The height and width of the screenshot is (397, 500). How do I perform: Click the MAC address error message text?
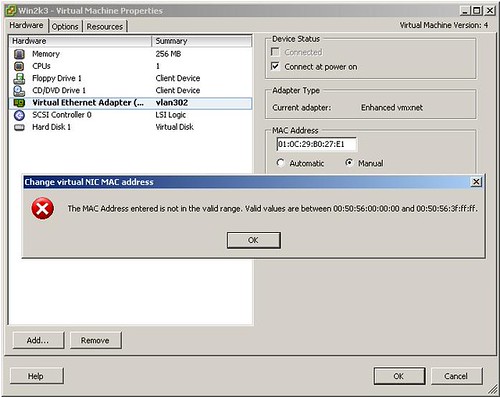coord(273,209)
